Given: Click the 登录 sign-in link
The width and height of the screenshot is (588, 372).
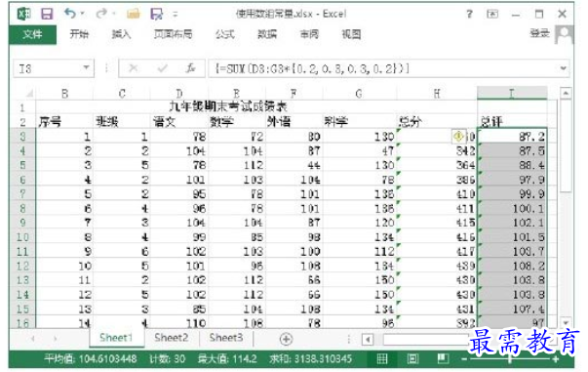Looking at the screenshot, I should 539,33.
